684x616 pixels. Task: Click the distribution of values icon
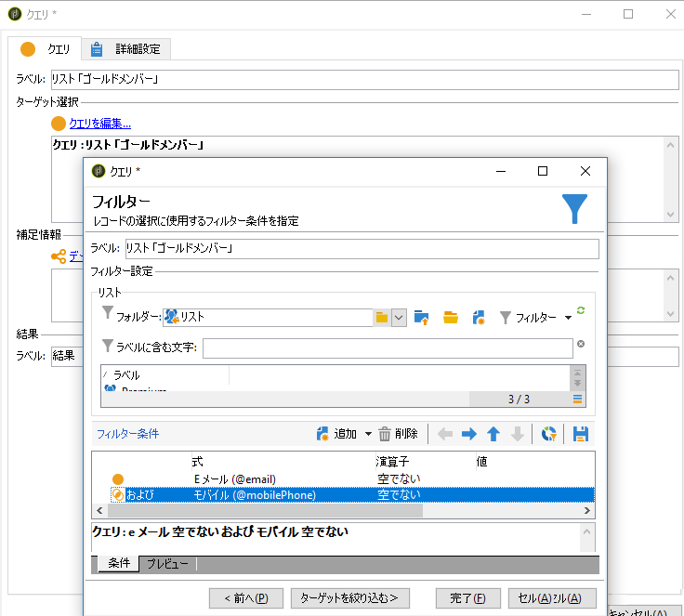[548, 434]
